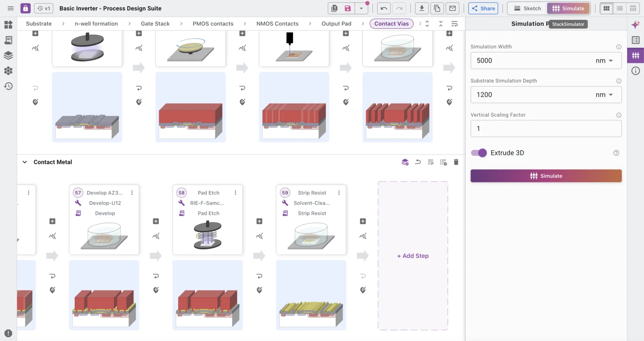Screen dimensions: 644x341
Task: Click the Vertical Scaling Factor input field
Action: point(546,129)
